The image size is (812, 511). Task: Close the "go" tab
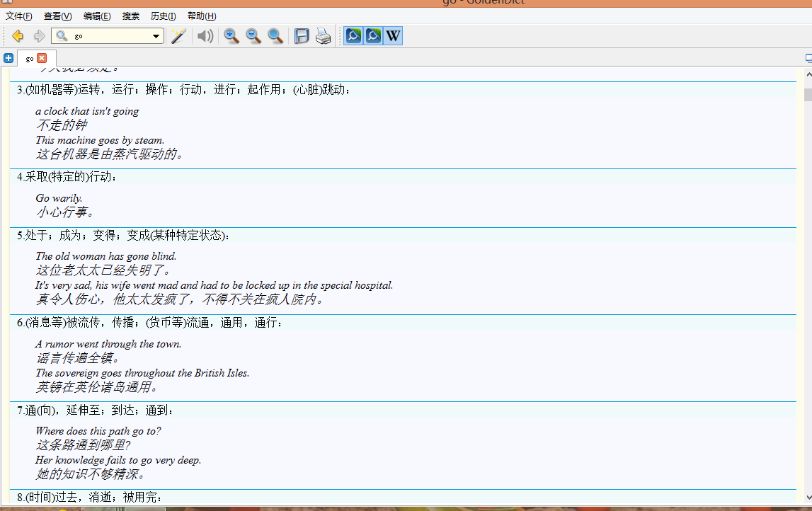42,58
